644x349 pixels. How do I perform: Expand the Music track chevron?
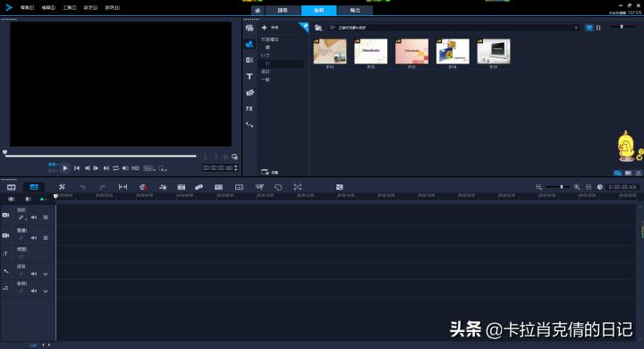point(46,291)
